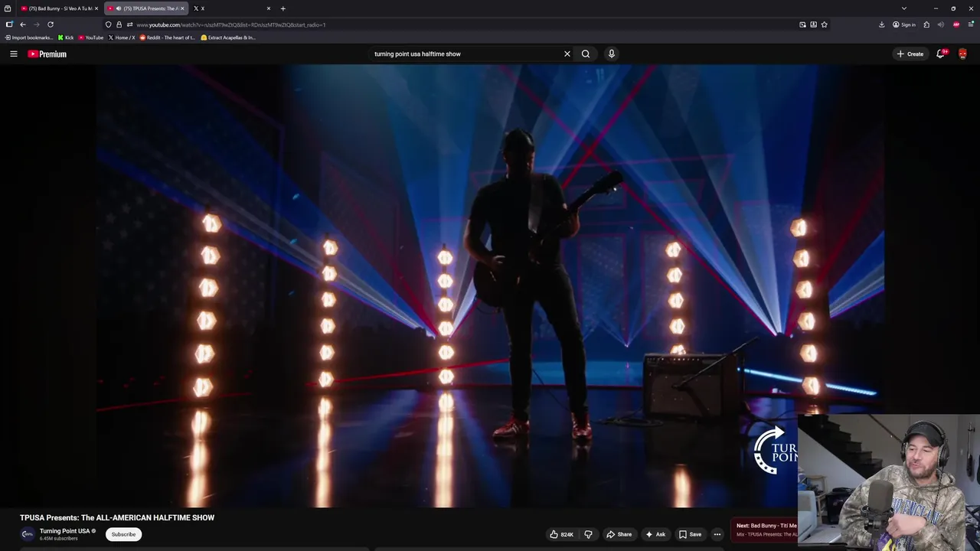This screenshot has width=980, height=551.
Task: Open the Adblock Plus extension icon
Action: (x=956, y=24)
